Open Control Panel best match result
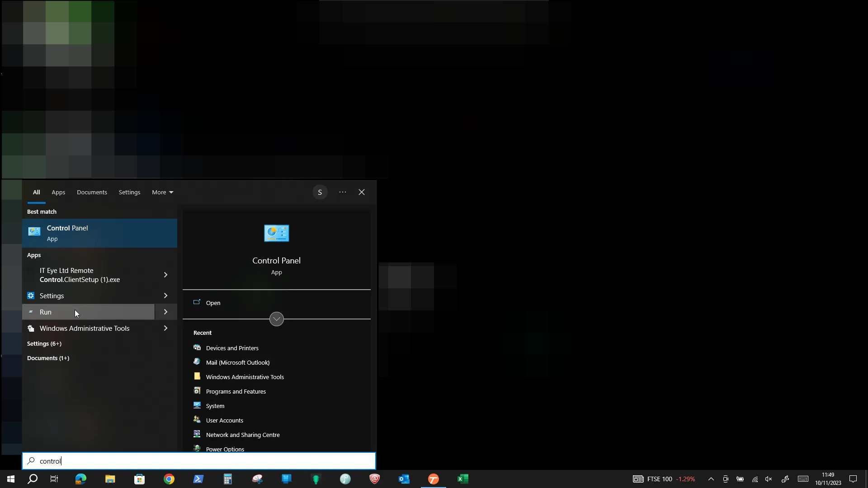 (99, 233)
